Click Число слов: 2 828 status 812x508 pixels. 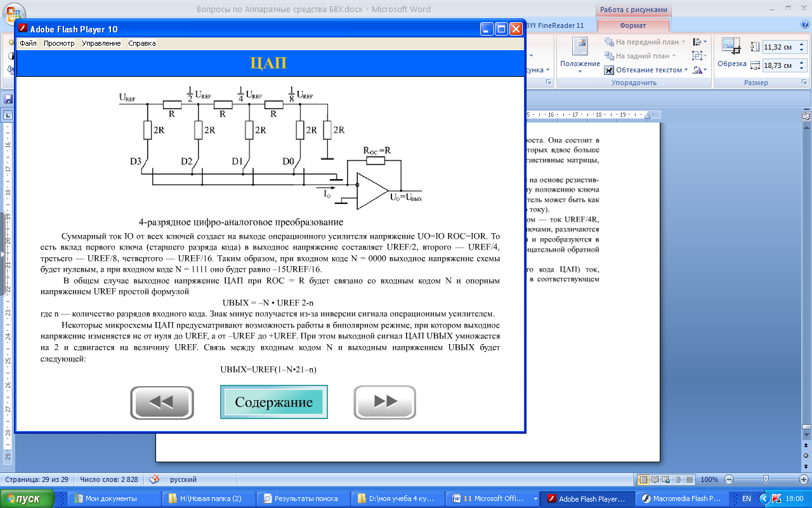tap(110, 479)
